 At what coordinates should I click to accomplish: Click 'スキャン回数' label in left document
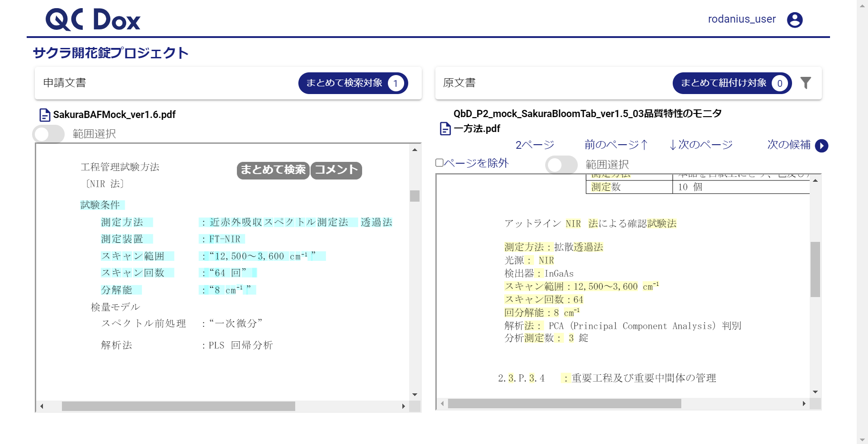pos(133,273)
